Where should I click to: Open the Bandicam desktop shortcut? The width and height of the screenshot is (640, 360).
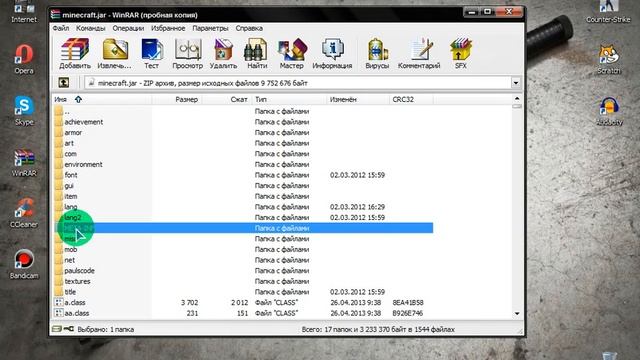click(24, 264)
